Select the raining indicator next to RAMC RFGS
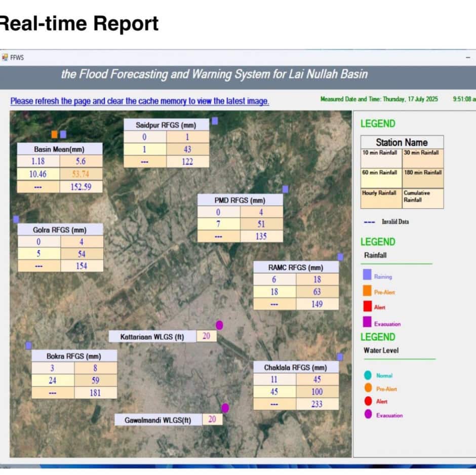This screenshot has width=476, height=475. pos(340,257)
